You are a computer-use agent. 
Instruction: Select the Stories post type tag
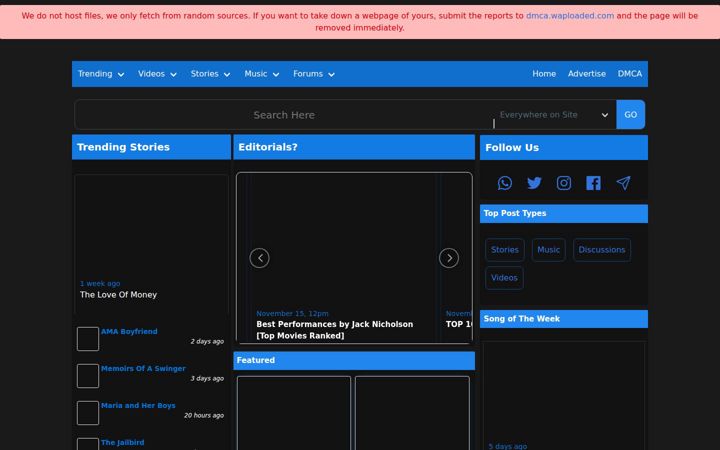click(505, 250)
